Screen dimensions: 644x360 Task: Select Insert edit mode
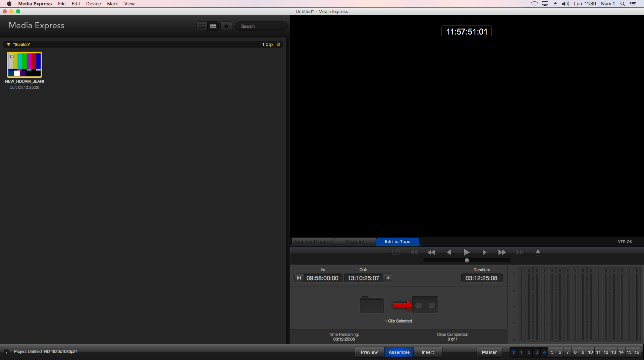click(x=427, y=352)
